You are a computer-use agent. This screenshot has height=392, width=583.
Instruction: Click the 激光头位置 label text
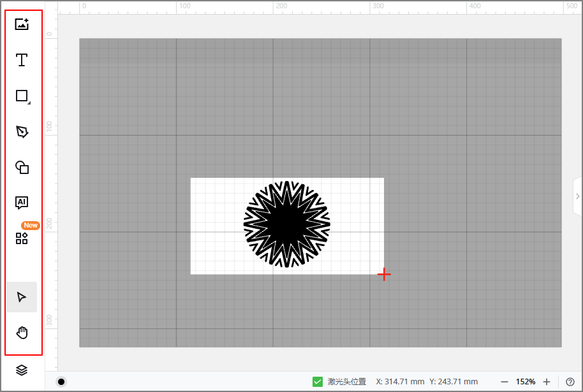347,382
